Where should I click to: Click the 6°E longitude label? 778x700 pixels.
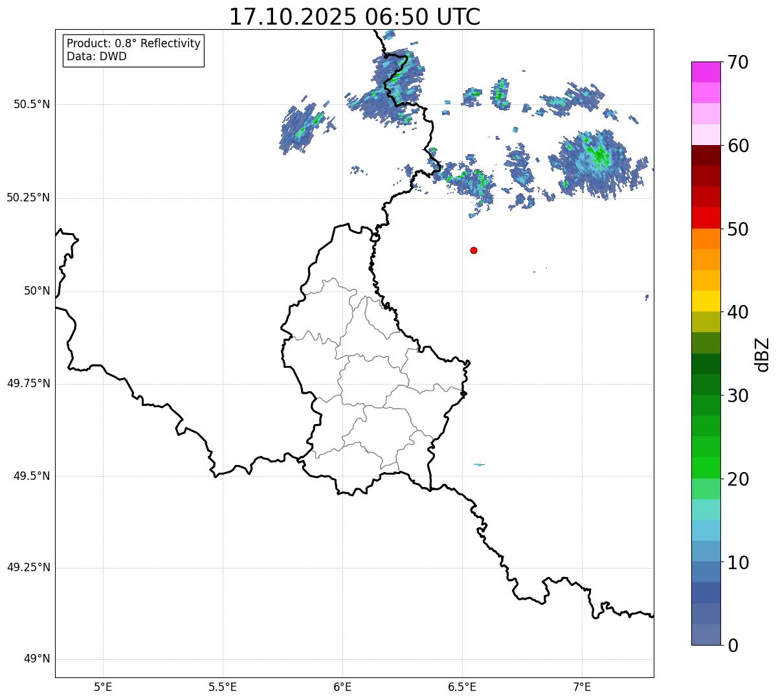pos(342,686)
